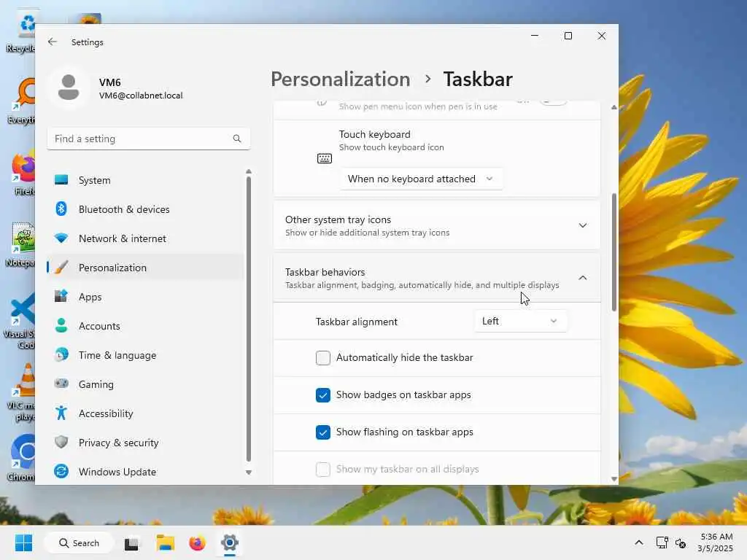Click the Windows Start button
The width and height of the screenshot is (747, 560).
pos(24,542)
